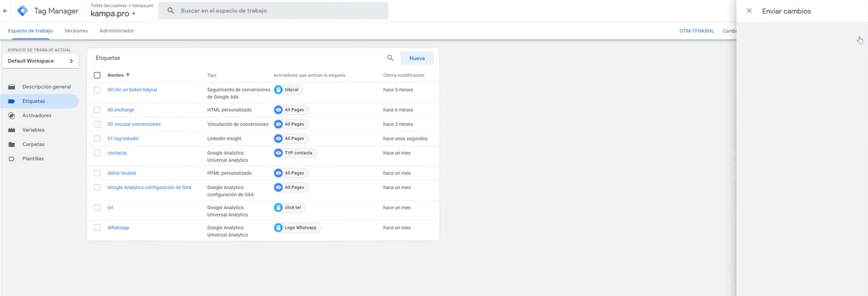Check the box for datos locales

tap(97, 173)
